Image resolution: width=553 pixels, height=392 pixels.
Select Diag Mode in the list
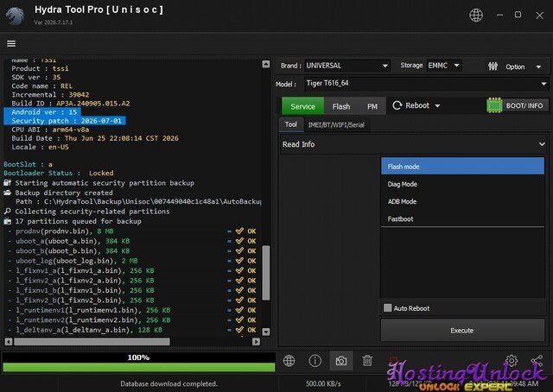pos(462,184)
